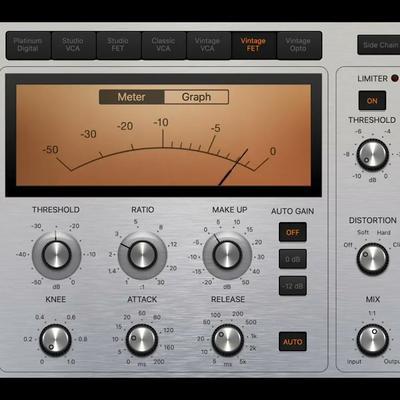Click the 30 value on Ratio dial

[161, 282]
